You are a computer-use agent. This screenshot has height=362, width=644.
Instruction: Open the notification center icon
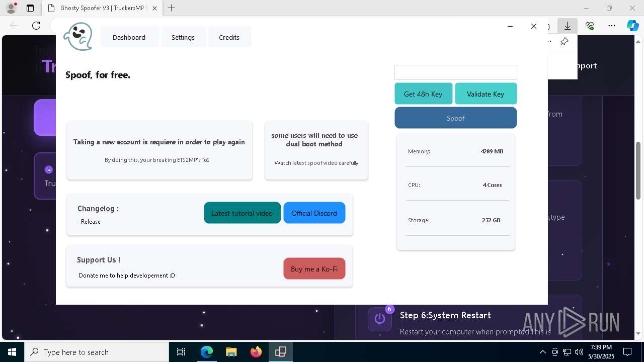(627, 352)
